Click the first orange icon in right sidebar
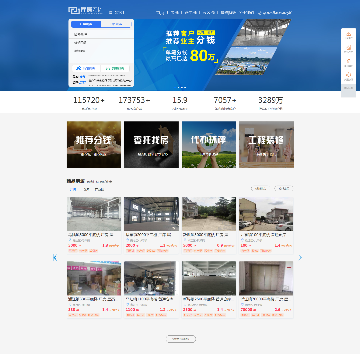This screenshot has height=360, width=360. tap(348, 35)
